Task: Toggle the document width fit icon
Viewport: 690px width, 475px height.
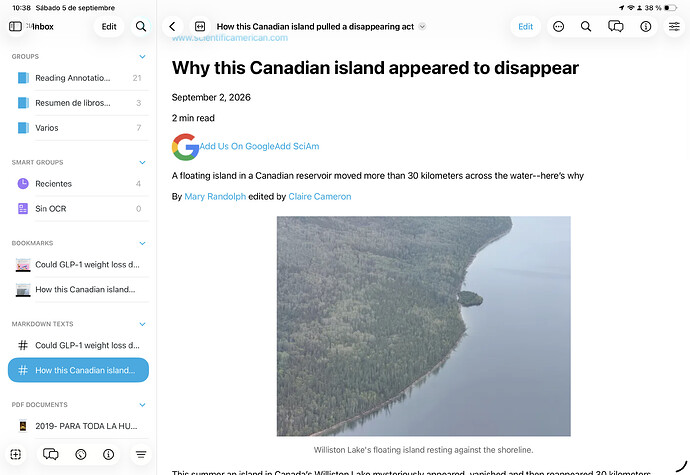Action: (x=200, y=26)
